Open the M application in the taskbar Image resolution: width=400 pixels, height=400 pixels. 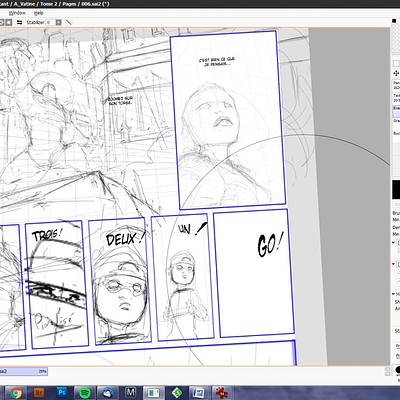click(131, 393)
